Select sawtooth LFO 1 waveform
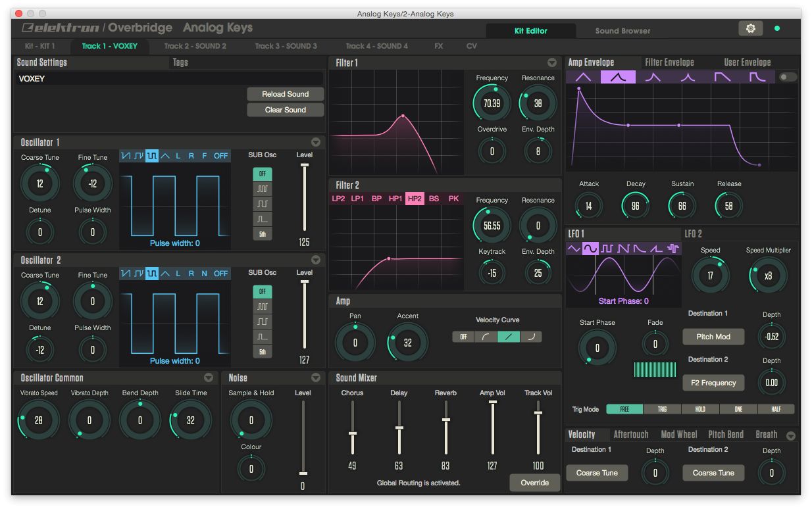The width and height of the screenshot is (812, 509). [623, 249]
